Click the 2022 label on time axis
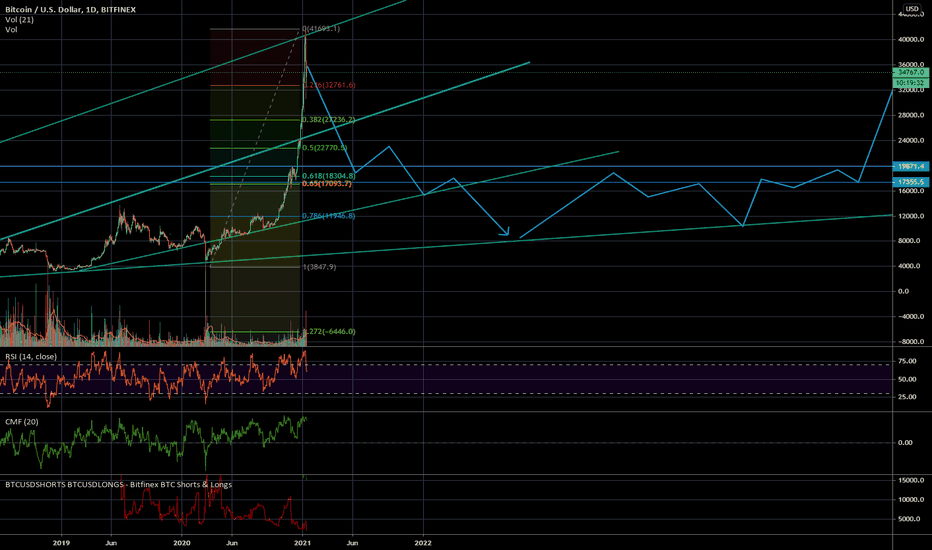 coord(423,543)
